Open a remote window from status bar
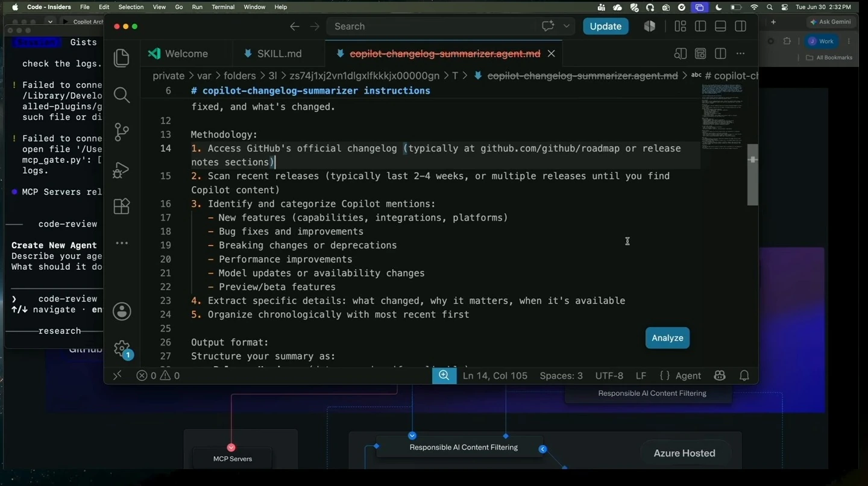 [118, 375]
